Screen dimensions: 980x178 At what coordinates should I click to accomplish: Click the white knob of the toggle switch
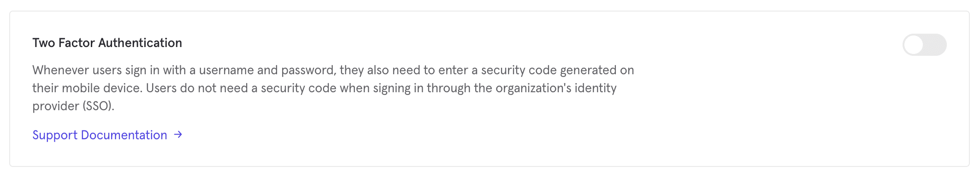pos(913,45)
